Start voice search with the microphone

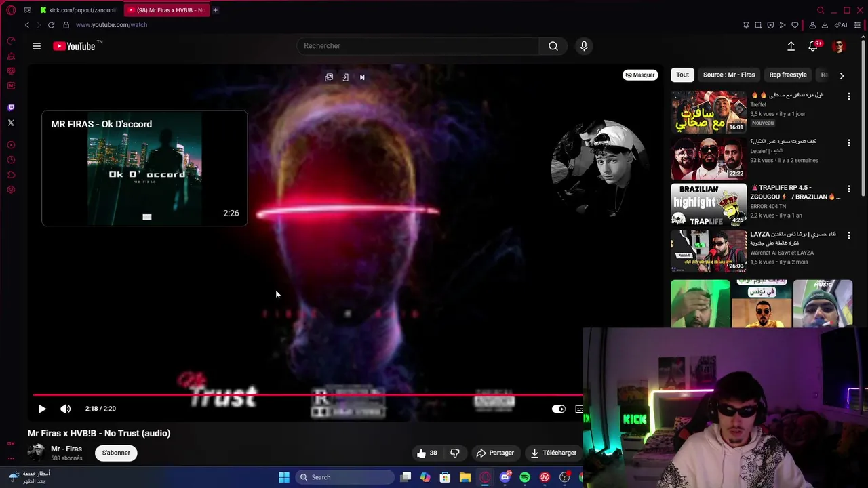(x=584, y=46)
